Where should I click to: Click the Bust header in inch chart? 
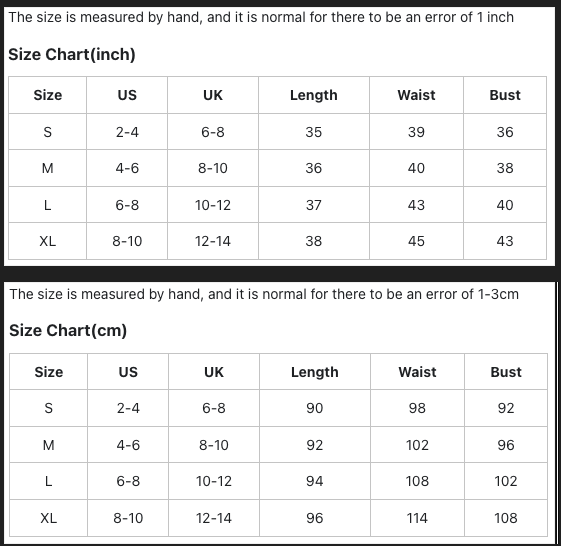tap(505, 95)
